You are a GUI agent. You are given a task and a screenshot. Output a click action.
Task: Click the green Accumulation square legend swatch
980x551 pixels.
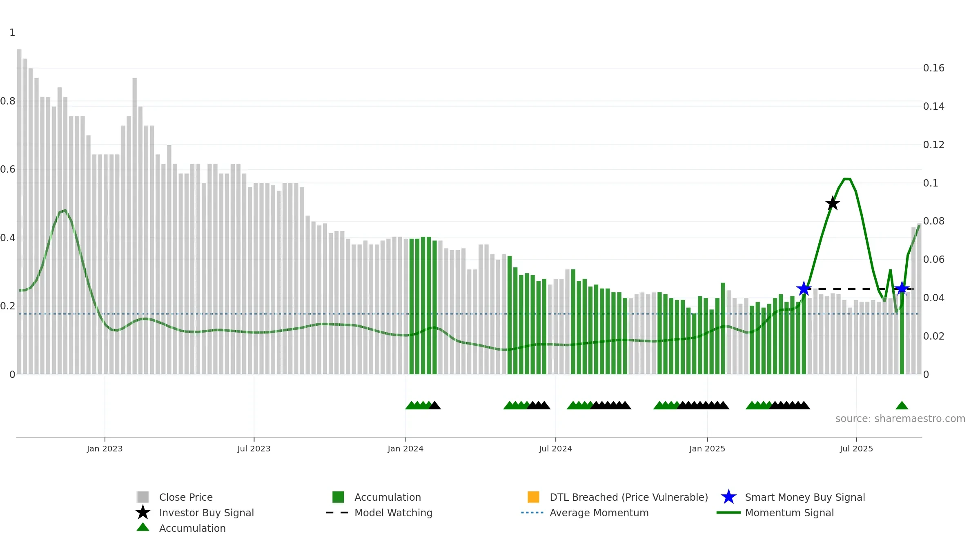(338, 497)
